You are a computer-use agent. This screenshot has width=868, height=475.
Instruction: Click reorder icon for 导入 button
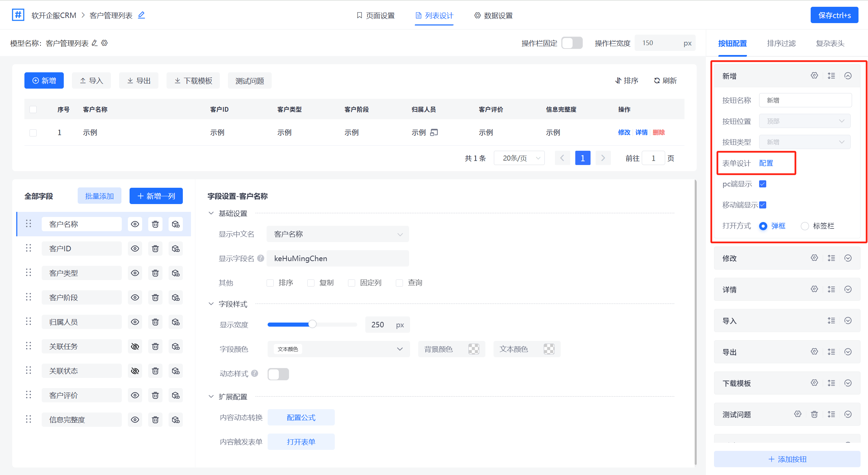click(x=831, y=321)
